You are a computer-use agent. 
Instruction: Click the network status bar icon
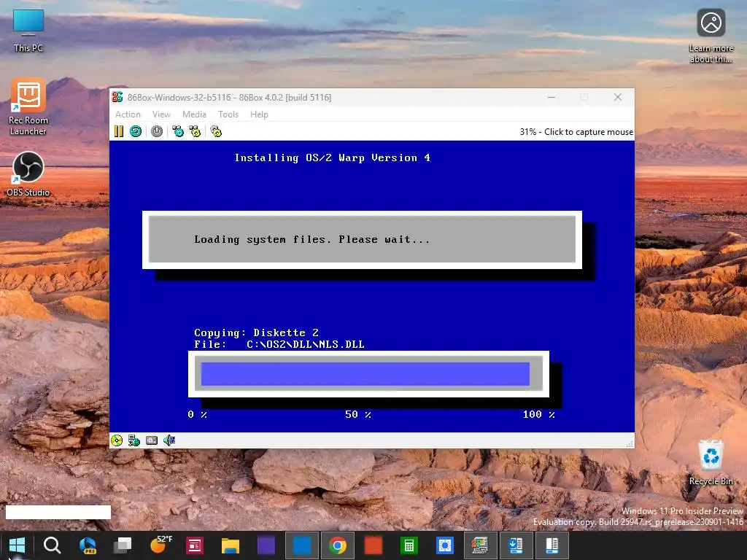[x=134, y=440]
